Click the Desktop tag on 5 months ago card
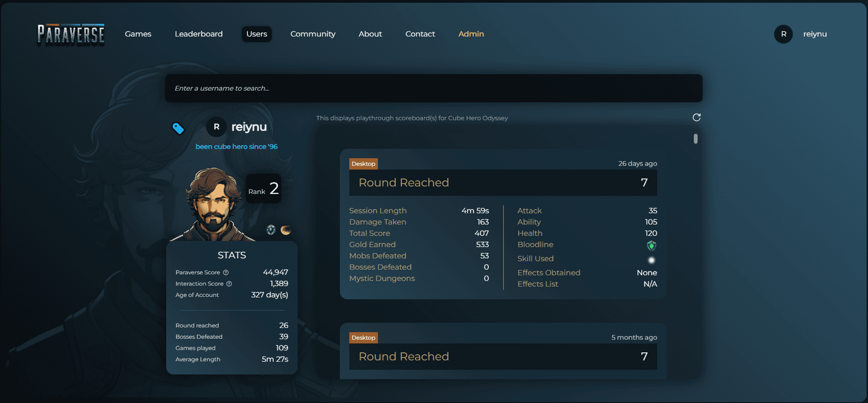Image resolution: width=868 pixels, height=403 pixels. pyautogui.click(x=363, y=337)
